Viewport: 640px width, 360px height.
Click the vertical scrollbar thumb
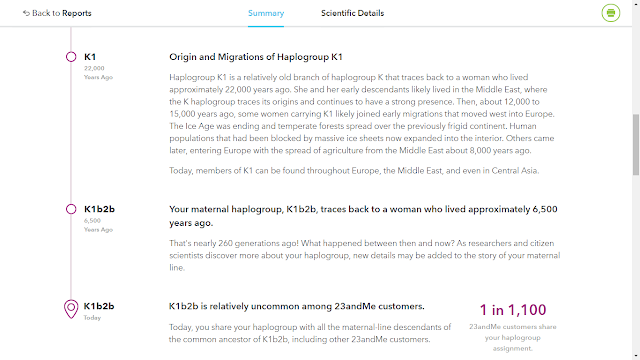[x=636, y=145]
